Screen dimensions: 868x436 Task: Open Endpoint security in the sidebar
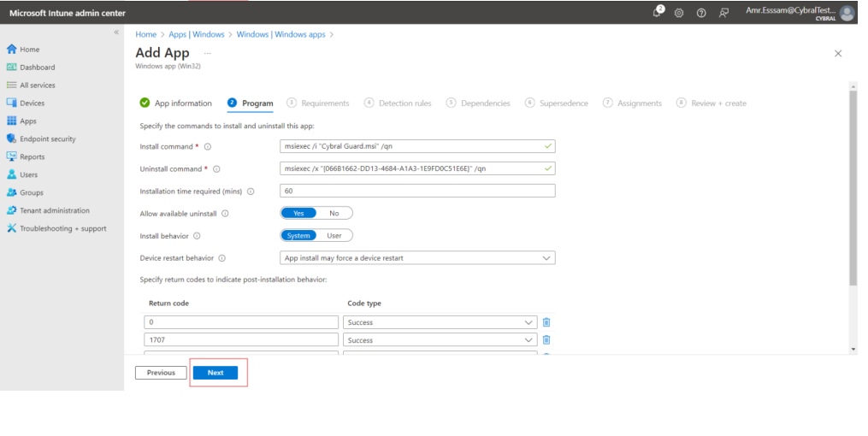coord(47,138)
